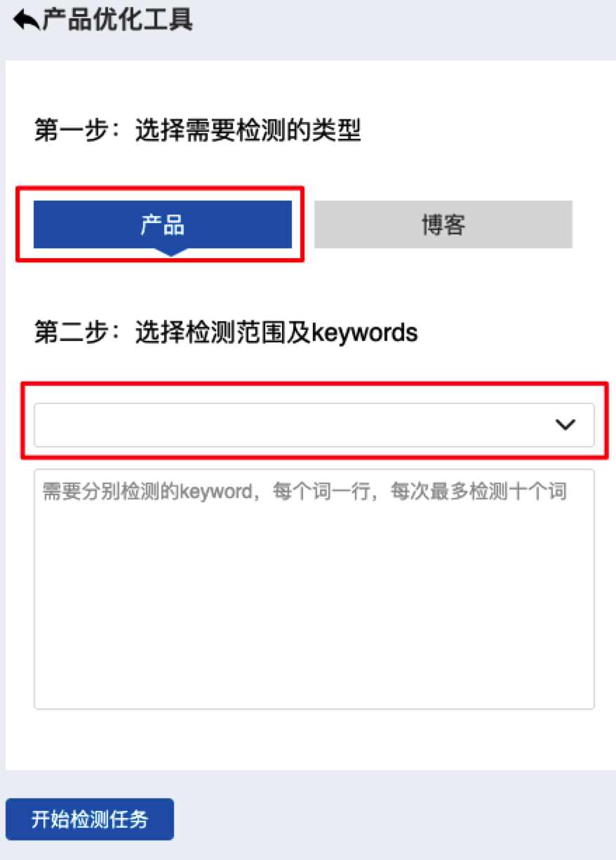The image size is (616, 860).
Task: Click the 产品优化工具 header title
Action: pos(117,20)
